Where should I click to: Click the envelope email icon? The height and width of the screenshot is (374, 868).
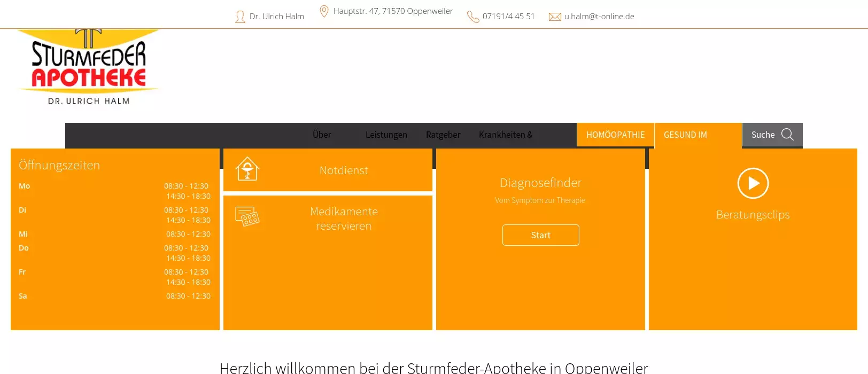coord(555,17)
